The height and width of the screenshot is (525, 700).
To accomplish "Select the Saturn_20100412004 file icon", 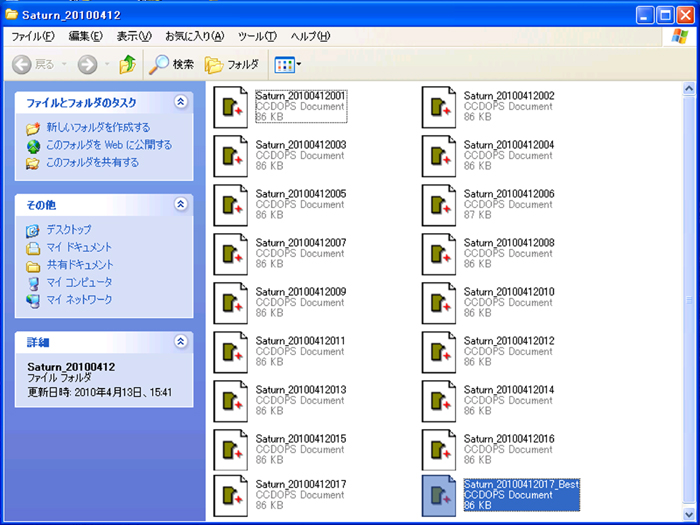I will (x=439, y=156).
